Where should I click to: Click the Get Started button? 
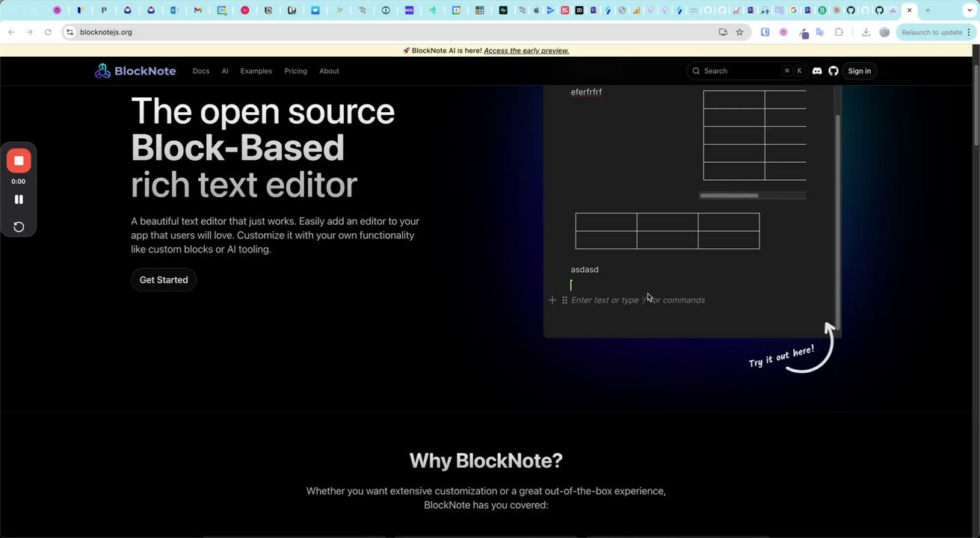164,279
